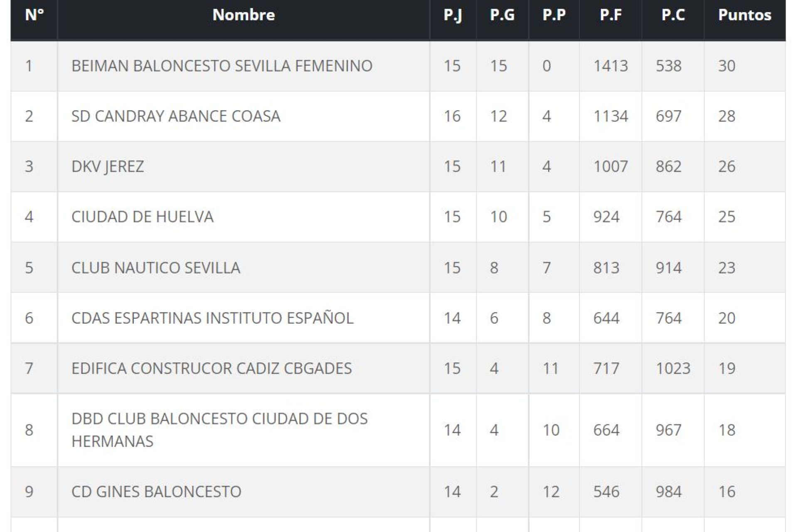Select EDIFICA CONSTRUCOR CADIZ CBGADES team
Viewport: 798px width, 532px height.
click(211, 369)
